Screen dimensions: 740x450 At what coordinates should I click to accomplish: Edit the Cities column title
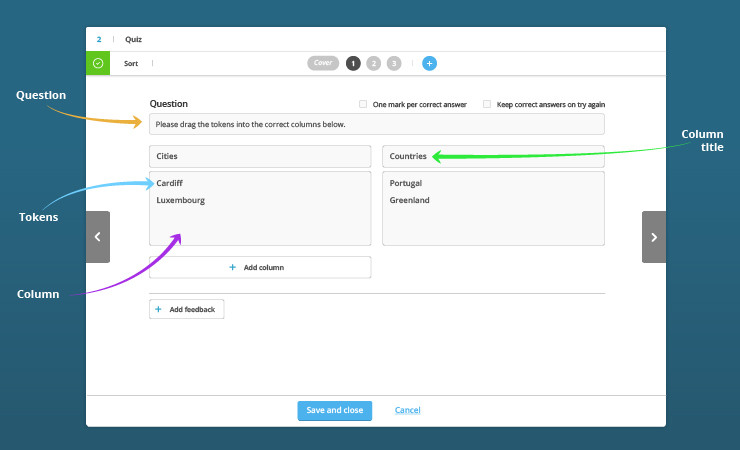[260, 156]
